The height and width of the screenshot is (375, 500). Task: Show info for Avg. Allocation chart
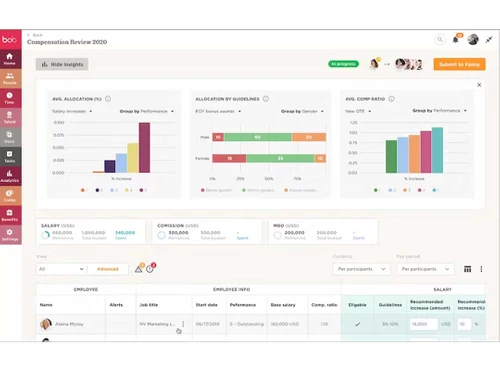coord(108,99)
